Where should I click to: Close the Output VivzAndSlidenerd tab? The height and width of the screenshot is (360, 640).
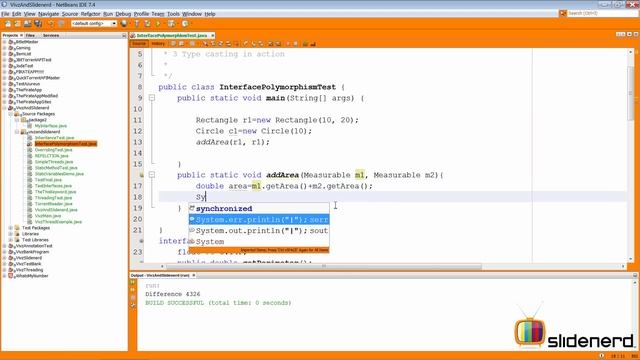193,276
